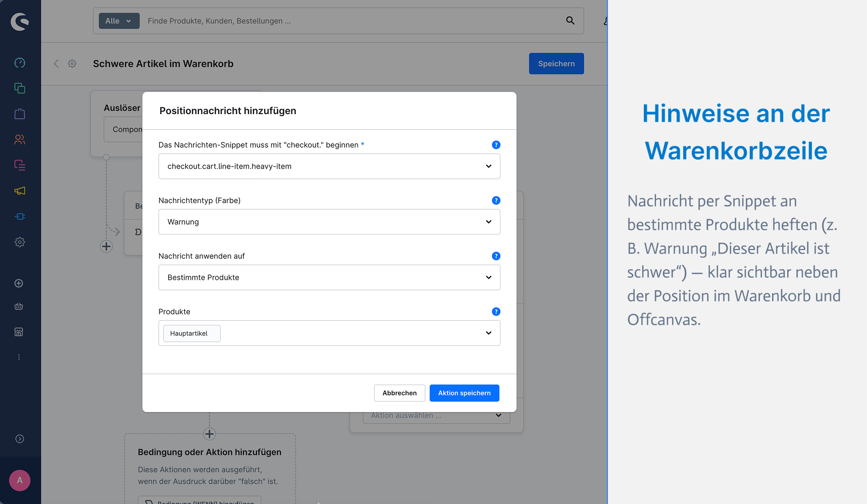The height and width of the screenshot is (504, 867).
Task: Expand sidebar with the circled arrow icon
Action: coord(20,439)
